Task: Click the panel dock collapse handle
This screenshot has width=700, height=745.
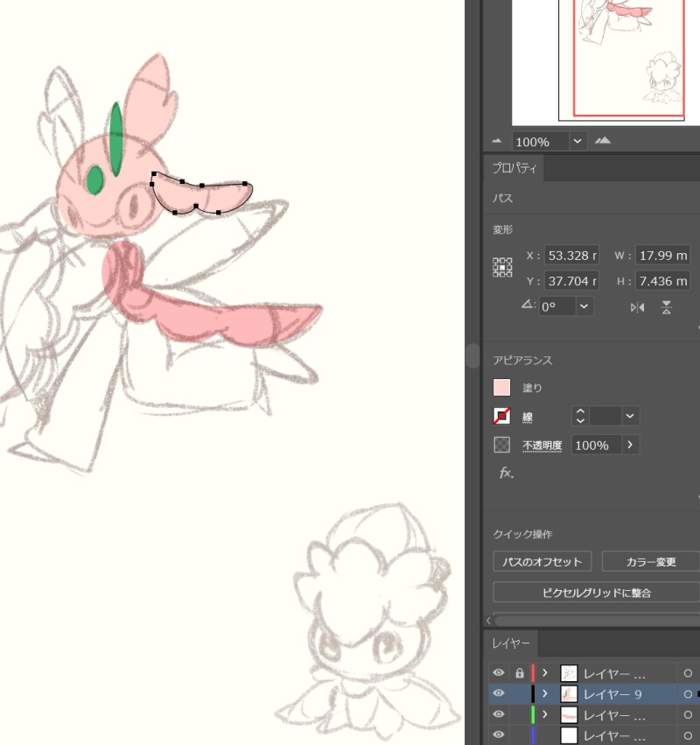Action: tap(472, 355)
